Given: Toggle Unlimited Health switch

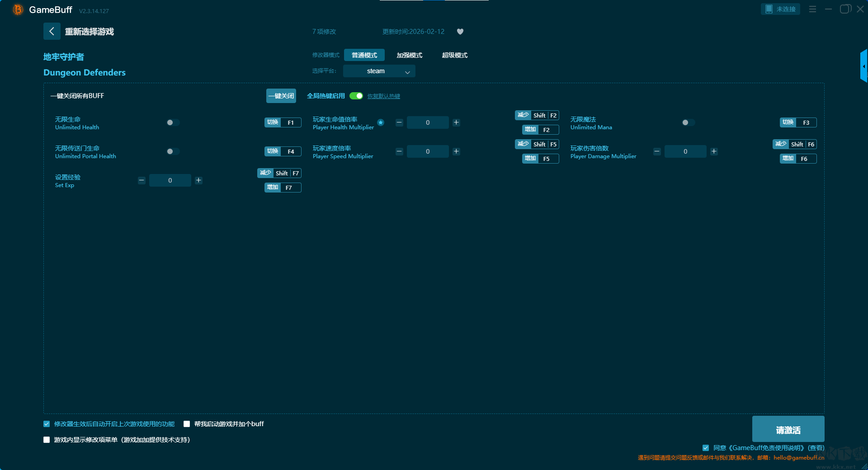Looking at the screenshot, I should (173, 122).
